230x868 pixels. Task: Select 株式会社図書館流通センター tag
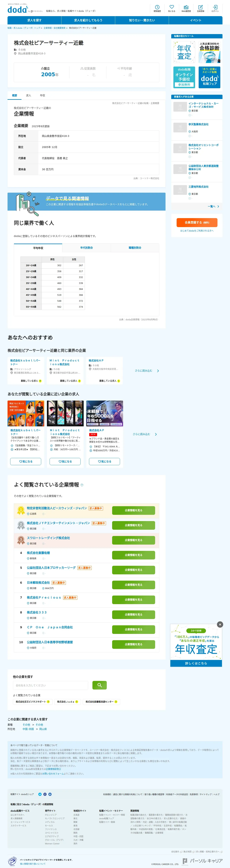point(101,702)
